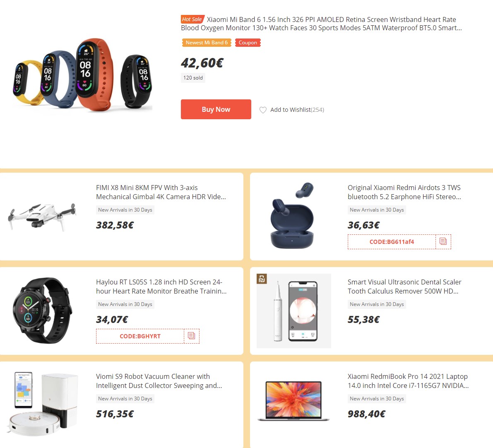Click the RedmiBook laptop thumbnail
493x448 pixels.
(x=293, y=401)
